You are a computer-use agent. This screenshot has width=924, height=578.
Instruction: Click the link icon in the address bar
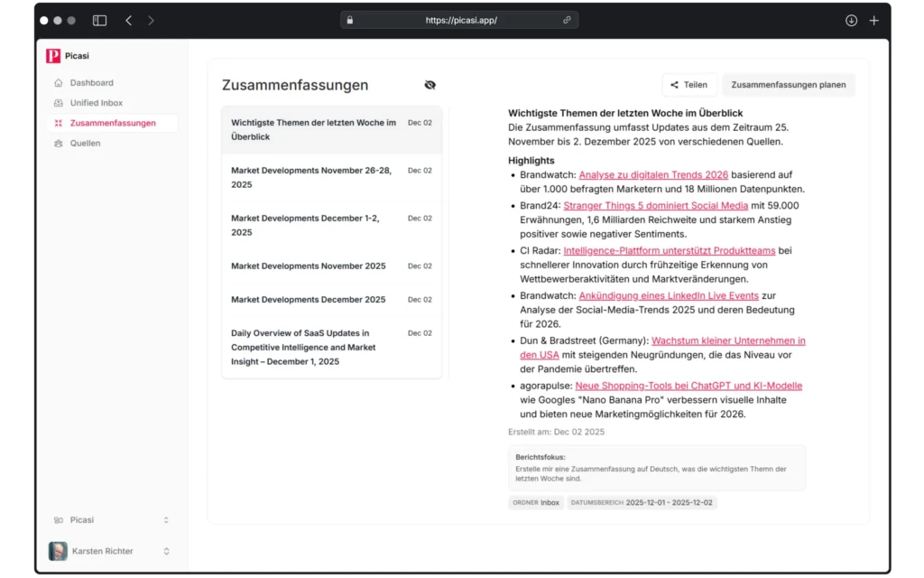[x=567, y=19]
